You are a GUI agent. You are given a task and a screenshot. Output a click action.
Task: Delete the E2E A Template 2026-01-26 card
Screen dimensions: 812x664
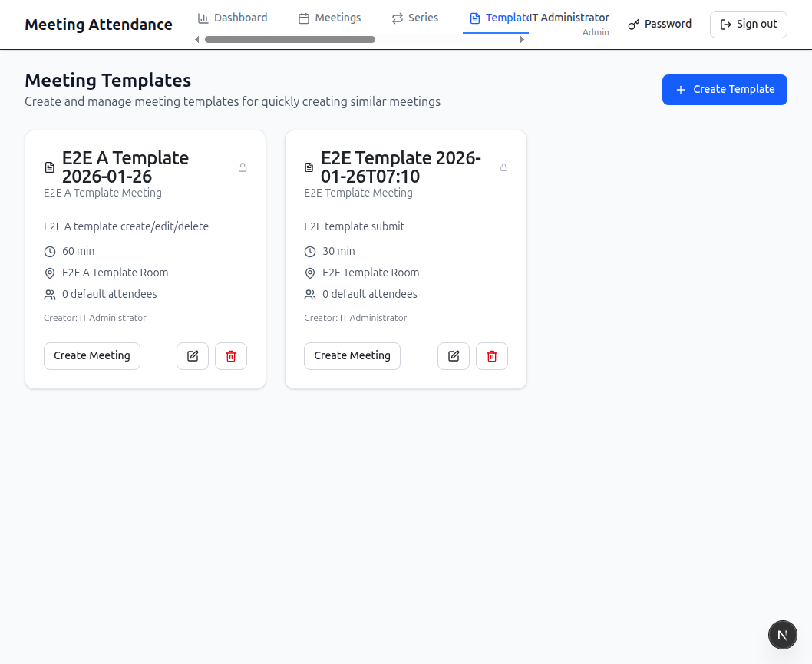[231, 356]
